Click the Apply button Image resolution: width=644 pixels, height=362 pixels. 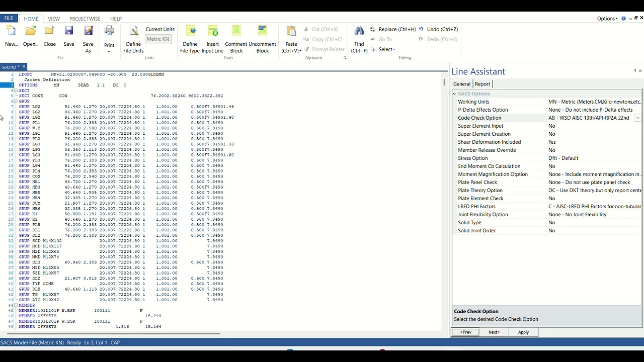pyautogui.click(x=523, y=332)
